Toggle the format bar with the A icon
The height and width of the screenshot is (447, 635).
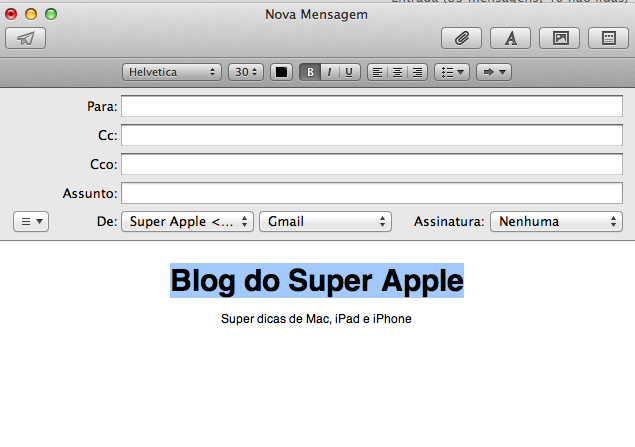pyautogui.click(x=510, y=39)
